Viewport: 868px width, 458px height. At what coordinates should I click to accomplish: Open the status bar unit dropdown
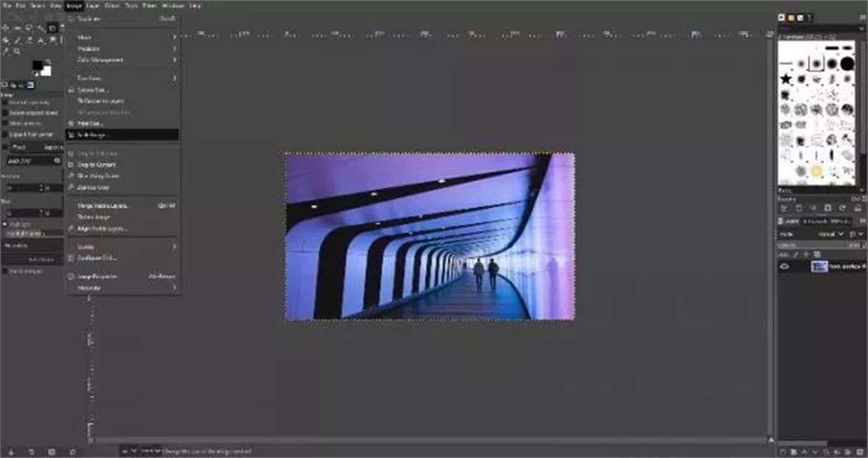click(x=129, y=451)
